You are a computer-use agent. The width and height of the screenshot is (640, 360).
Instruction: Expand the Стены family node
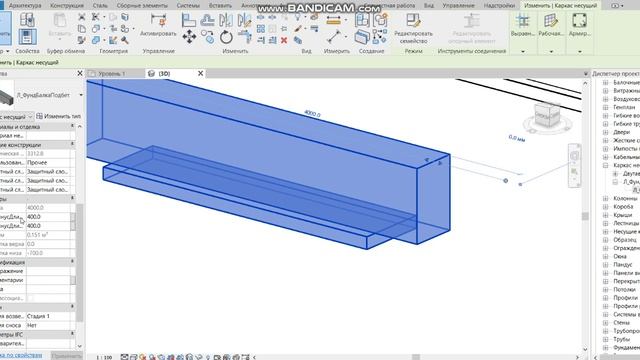click(x=606, y=322)
